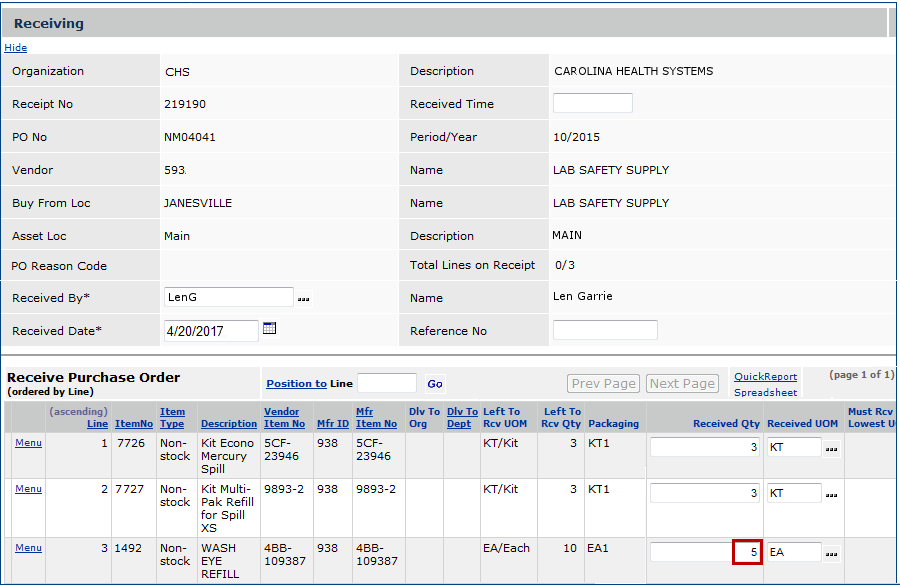Open the Received UOM lookup for line 3
This screenshot has width=900, height=585.
click(x=832, y=553)
